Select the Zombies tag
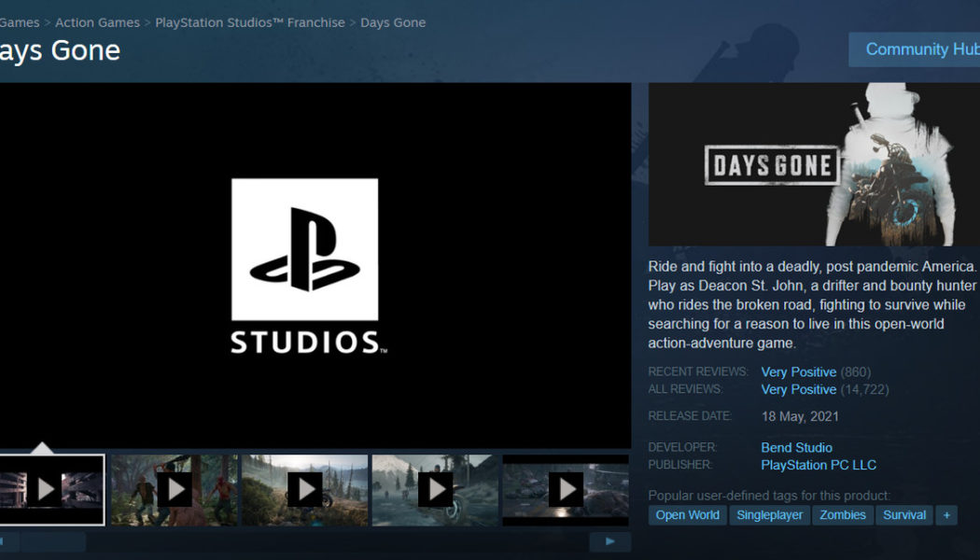The width and height of the screenshot is (980, 560). (x=842, y=514)
